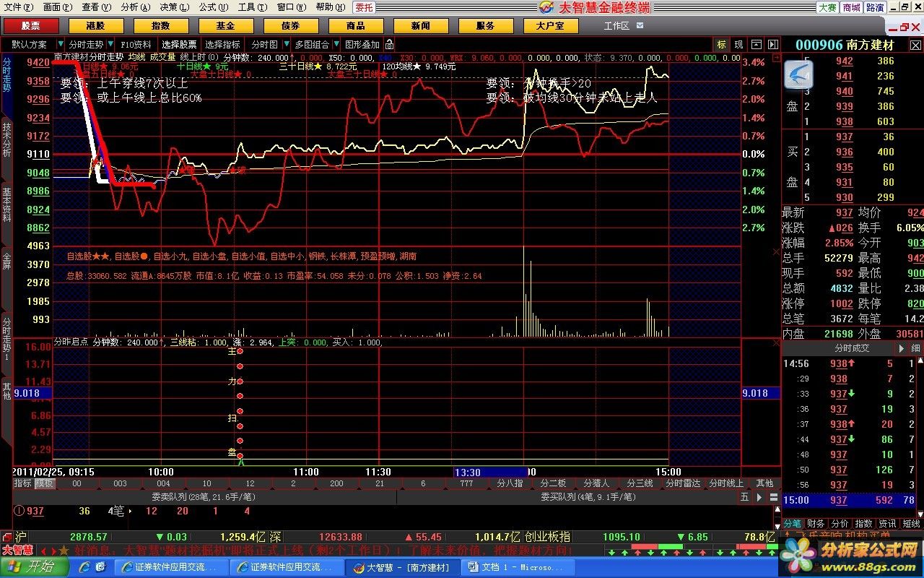The height and width of the screenshot is (578, 924).
Task: Open the 路演 link button
Action: [875, 7]
